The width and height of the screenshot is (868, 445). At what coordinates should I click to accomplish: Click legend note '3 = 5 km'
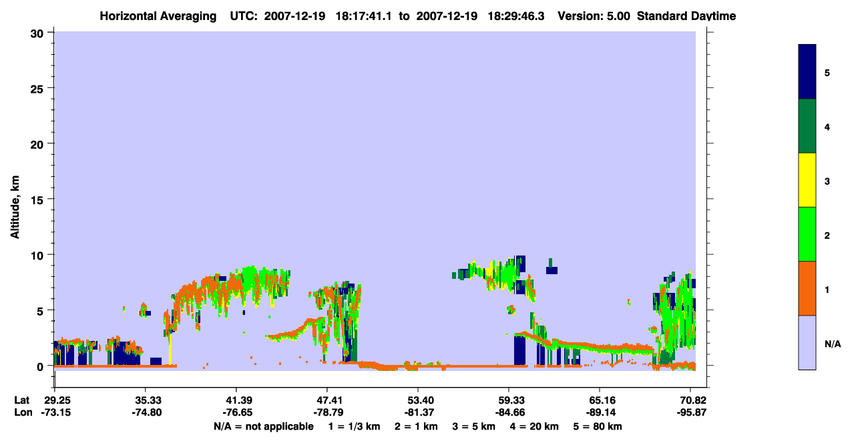[475, 426]
